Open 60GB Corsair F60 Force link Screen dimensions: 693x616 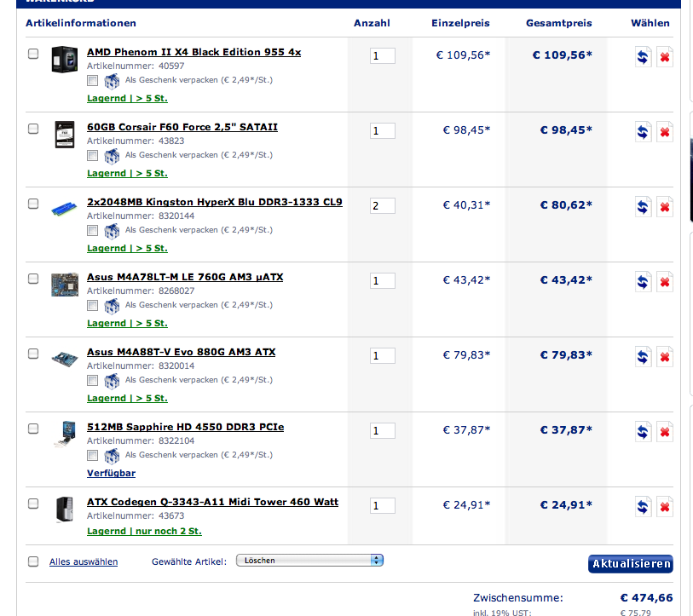click(182, 127)
